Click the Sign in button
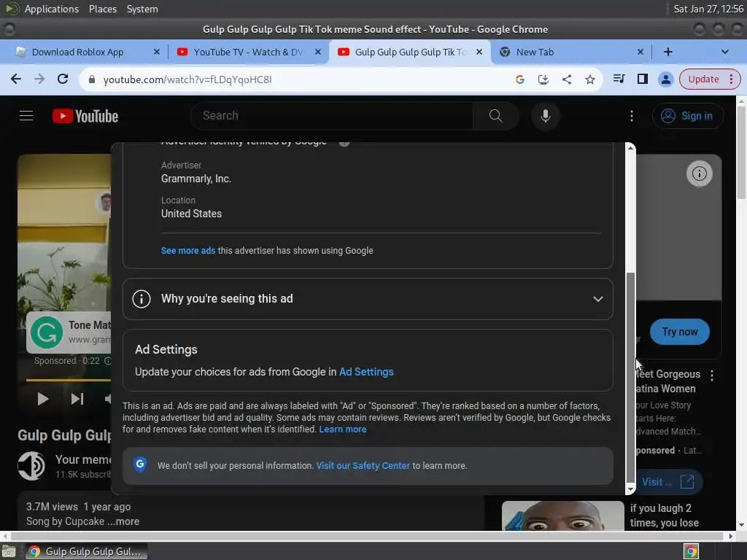The width and height of the screenshot is (747, 560). pyautogui.click(x=688, y=116)
